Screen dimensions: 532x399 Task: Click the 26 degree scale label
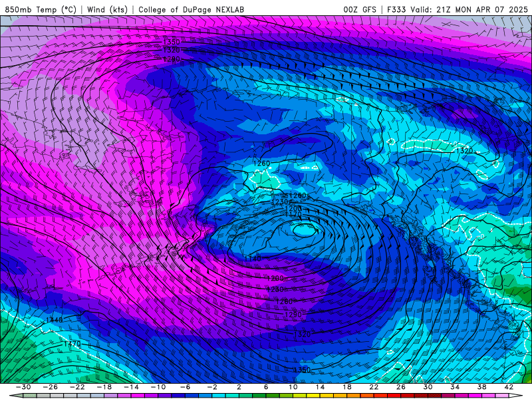401,387
